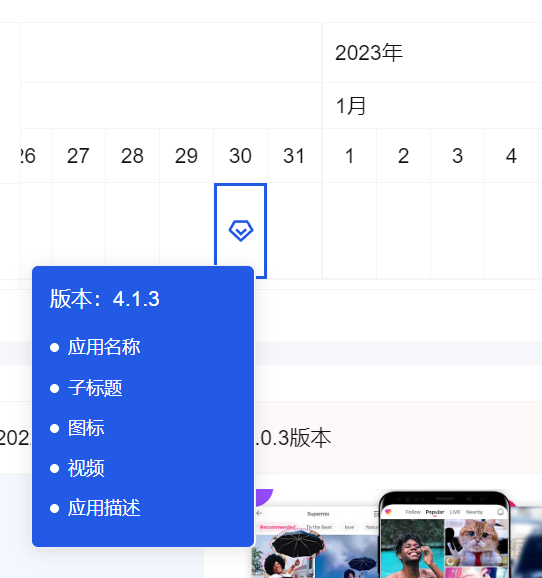Click the 1月 month label
This screenshot has width=542, height=578.
[351, 106]
